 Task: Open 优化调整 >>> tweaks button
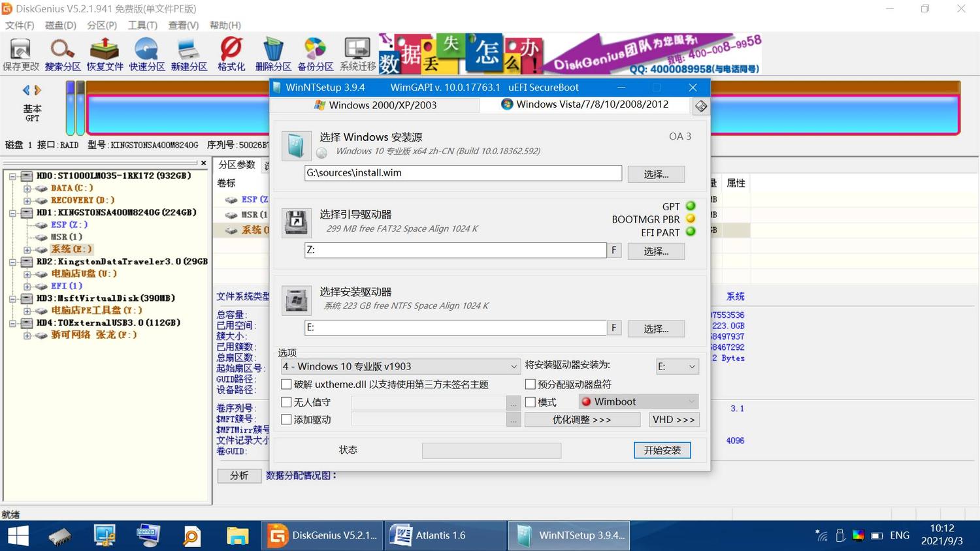[582, 419]
